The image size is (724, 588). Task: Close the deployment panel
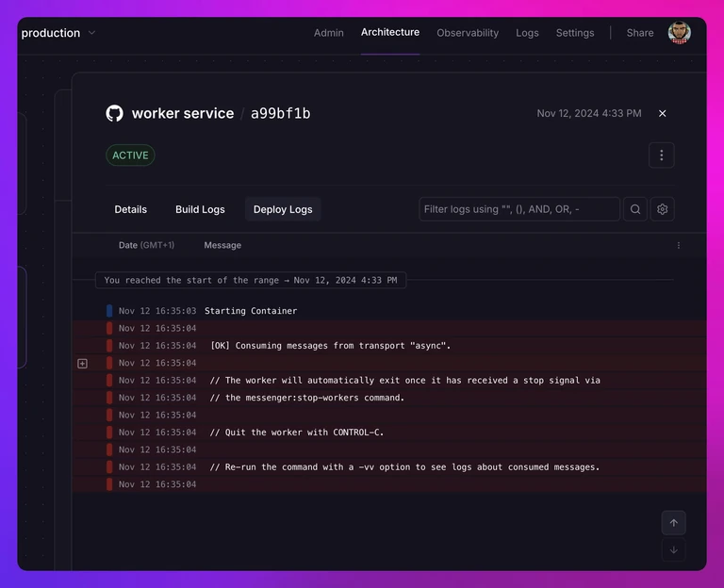[x=662, y=113]
